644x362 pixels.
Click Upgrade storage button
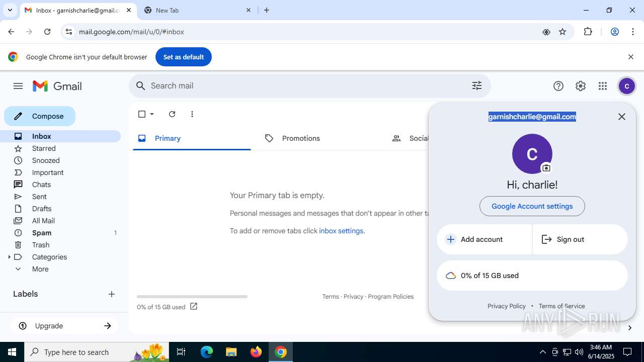tap(64, 326)
